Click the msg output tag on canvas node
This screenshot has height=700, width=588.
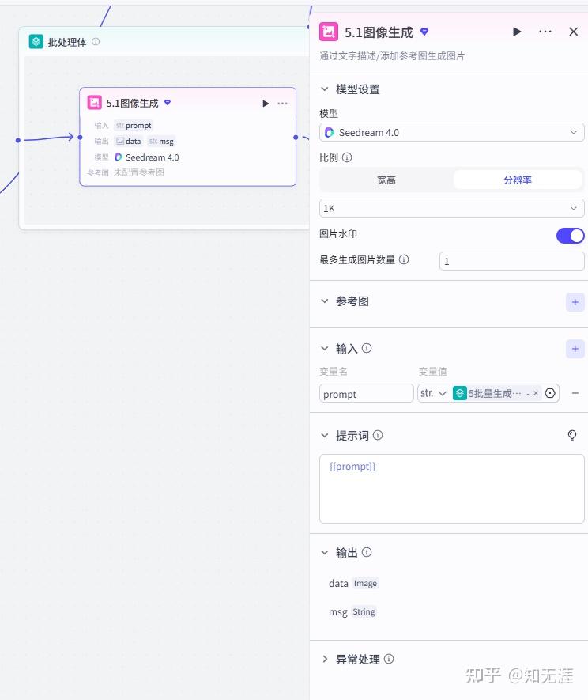tap(161, 141)
